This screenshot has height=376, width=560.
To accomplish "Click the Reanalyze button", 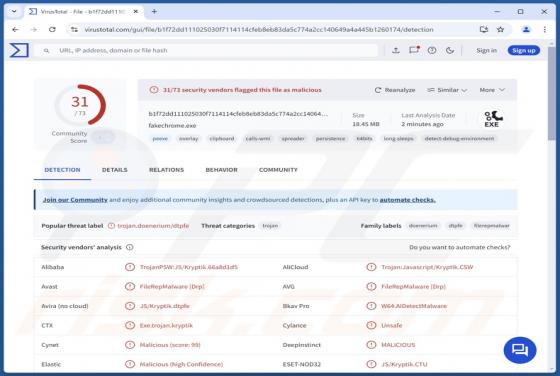I will pos(395,90).
